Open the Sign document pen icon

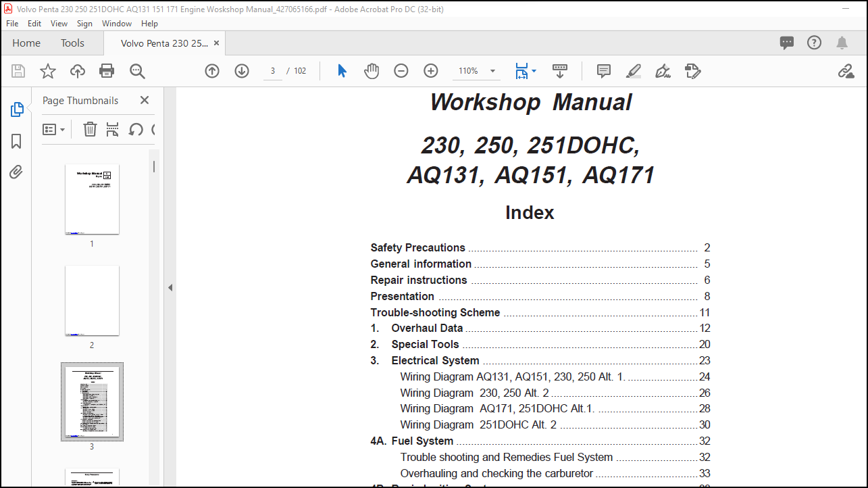point(663,71)
